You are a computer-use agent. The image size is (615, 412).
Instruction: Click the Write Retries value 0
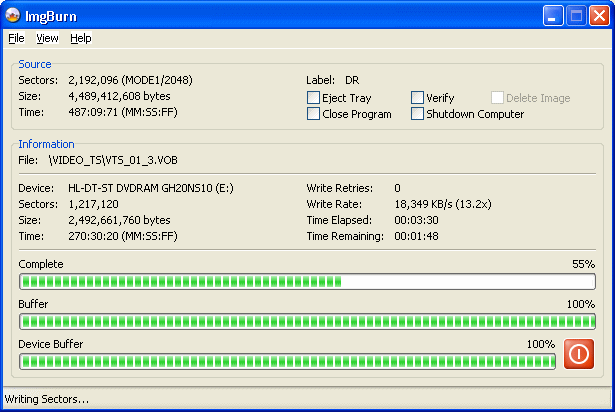point(397,188)
